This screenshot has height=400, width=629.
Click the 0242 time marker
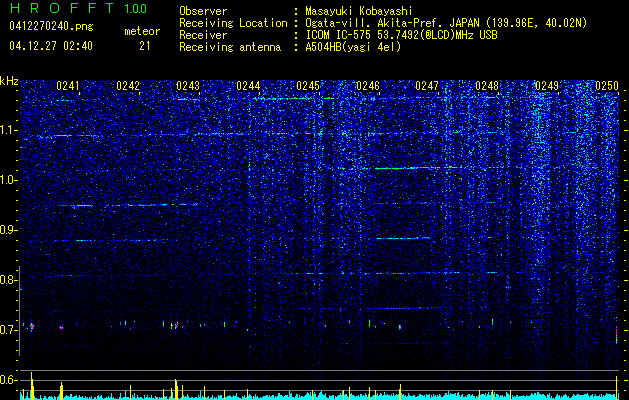click(128, 86)
